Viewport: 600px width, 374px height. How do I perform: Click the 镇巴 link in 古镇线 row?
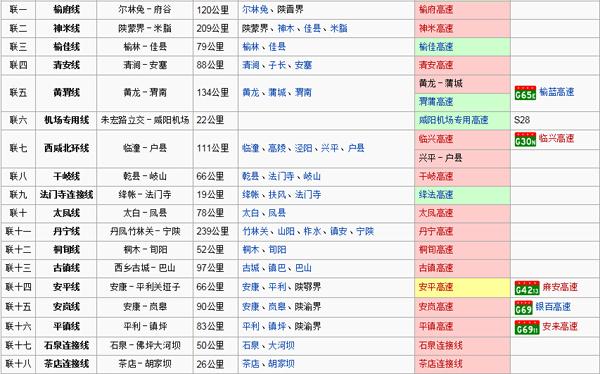[x=277, y=268]
